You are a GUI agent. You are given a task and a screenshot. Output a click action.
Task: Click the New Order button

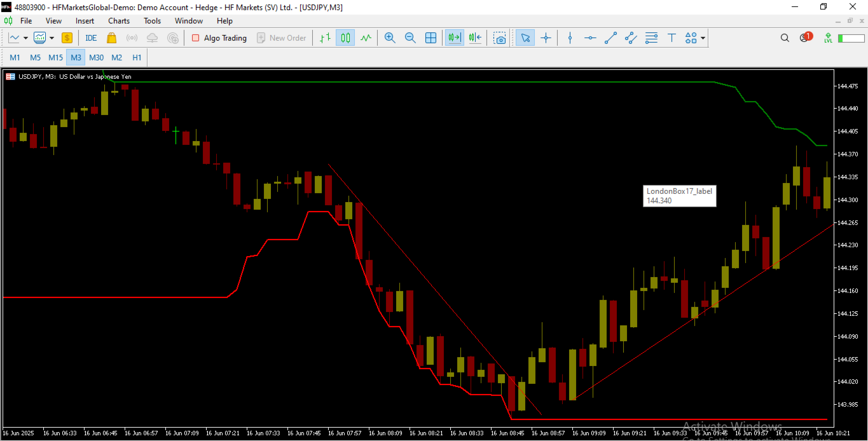point(282,38)
